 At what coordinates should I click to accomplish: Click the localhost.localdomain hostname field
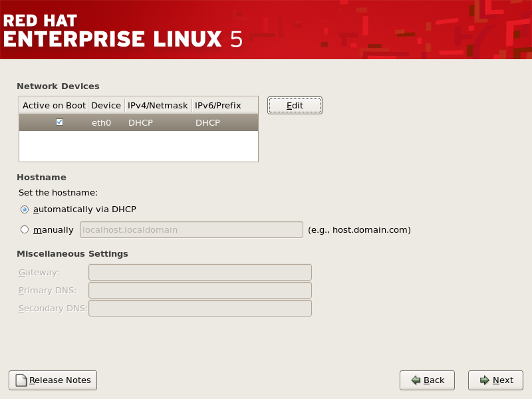(192, 229)
